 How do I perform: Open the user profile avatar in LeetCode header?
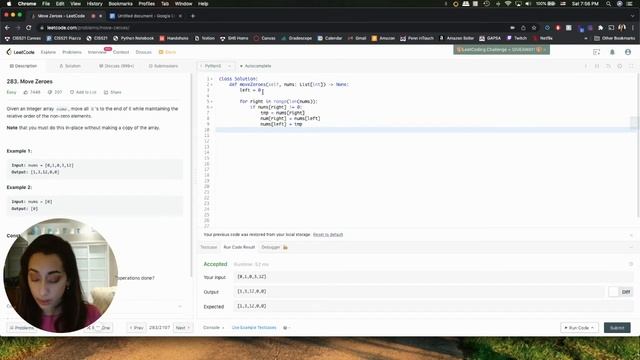point(628,52)
